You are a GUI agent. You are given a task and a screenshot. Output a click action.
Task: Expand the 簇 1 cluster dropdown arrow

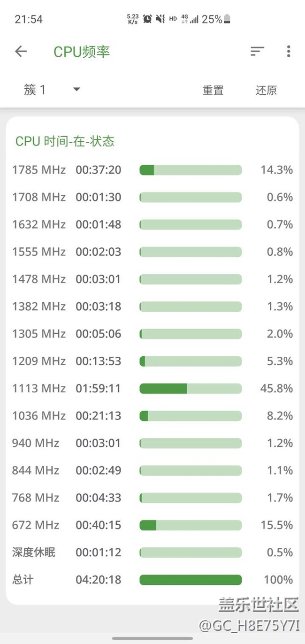(x=76, y=90)
